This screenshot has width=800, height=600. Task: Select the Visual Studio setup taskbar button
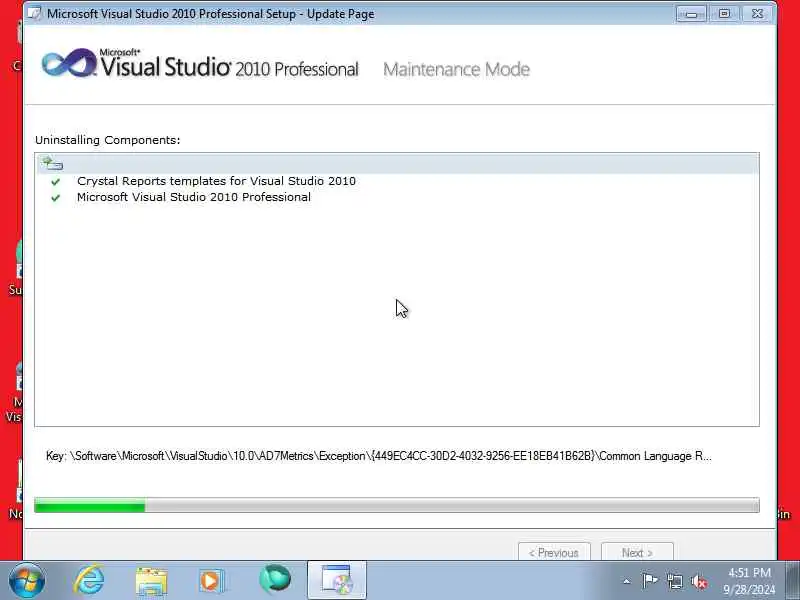337,581
